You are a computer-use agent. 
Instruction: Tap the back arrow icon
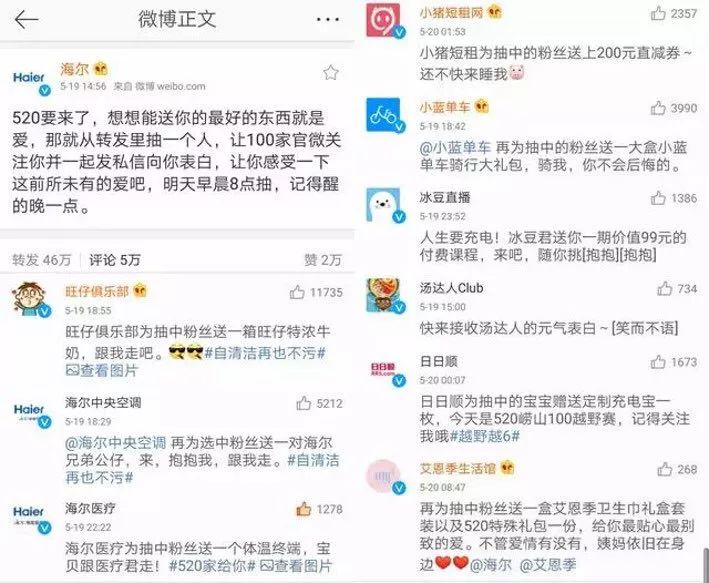click(26, 20)
